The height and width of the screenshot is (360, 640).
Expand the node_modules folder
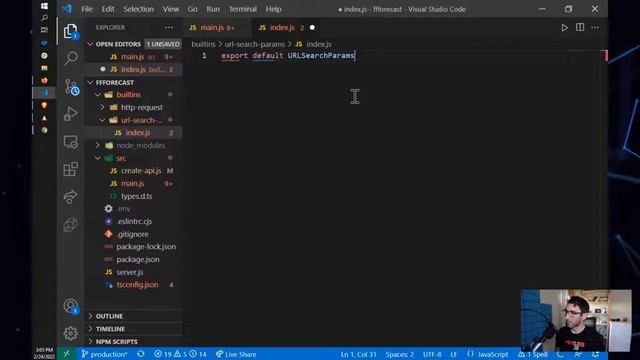coord(98,145)
